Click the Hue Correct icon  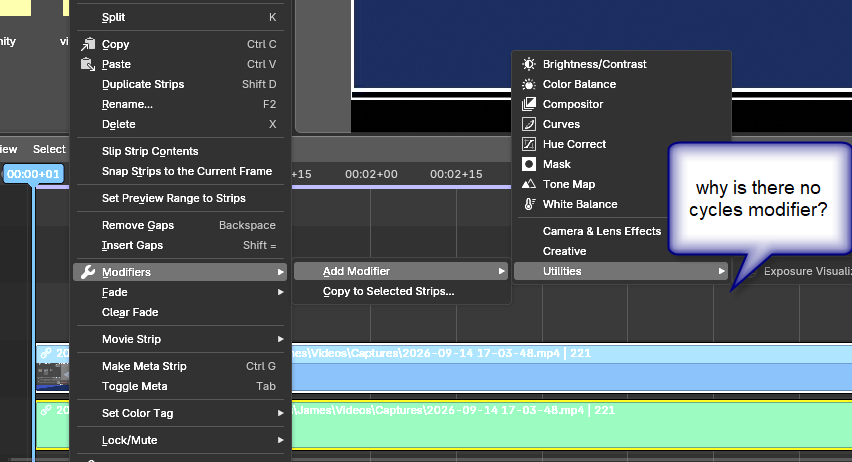[x=529, y=144]
